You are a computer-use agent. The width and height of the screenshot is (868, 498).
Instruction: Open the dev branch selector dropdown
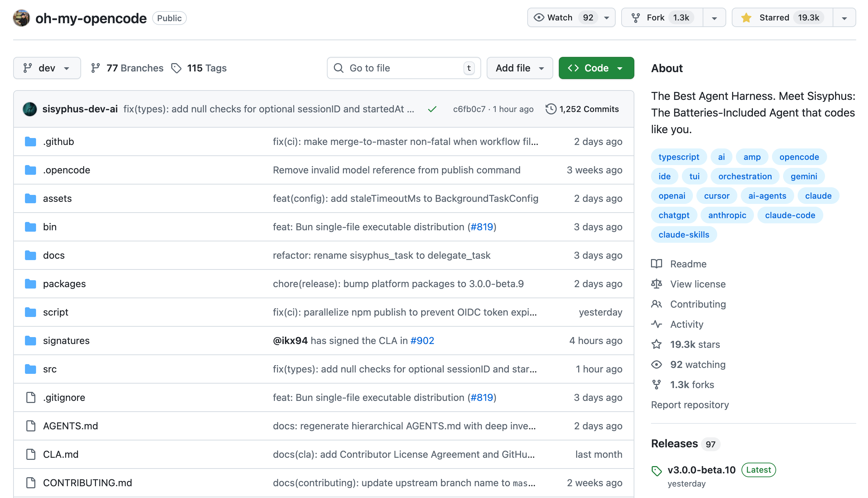point(47,68)
